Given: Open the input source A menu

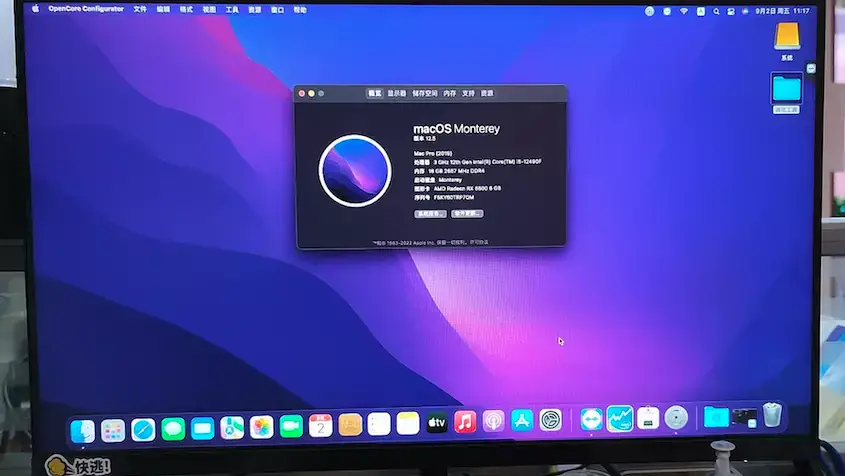Looking at the screenshot, I should tap(701, 11).
